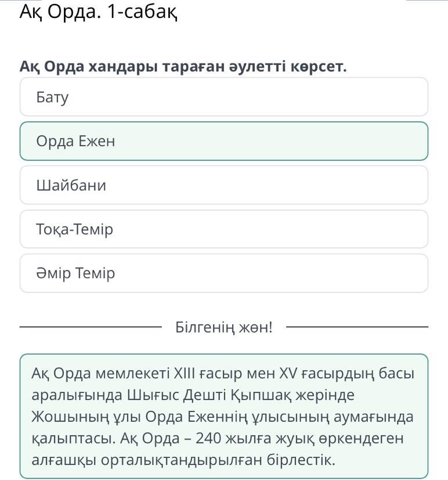
Task: Click the line starting қалыптасы. Ақ Орда – 240
Action: [x=218, y=439]
